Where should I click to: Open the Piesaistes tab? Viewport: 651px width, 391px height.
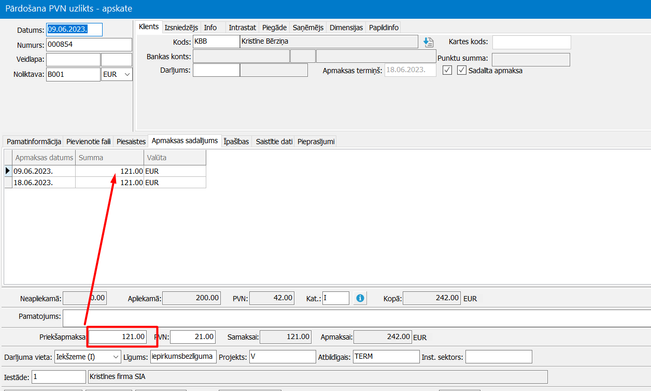[131, 142]
